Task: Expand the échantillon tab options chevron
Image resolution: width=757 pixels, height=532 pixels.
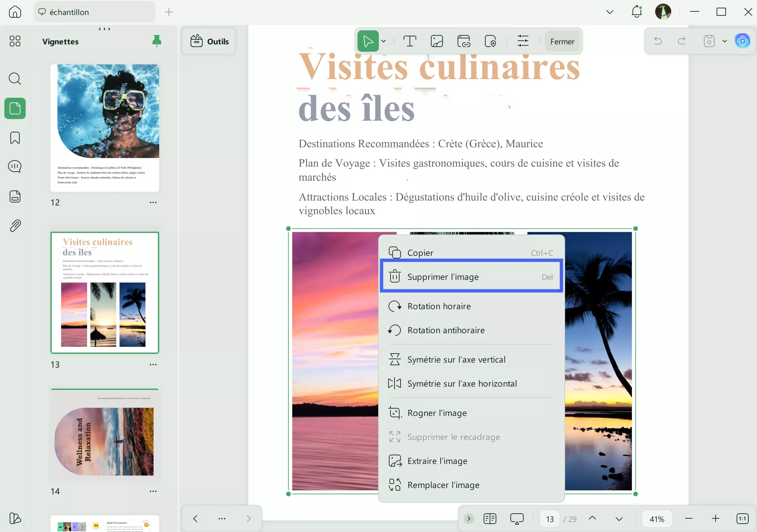Action: 609,12
